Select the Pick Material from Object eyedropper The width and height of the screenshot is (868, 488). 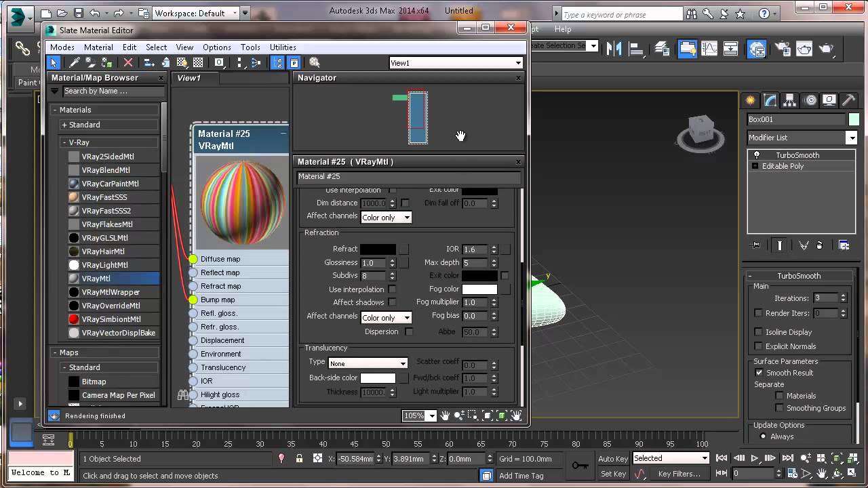click(x=75, y=62)
